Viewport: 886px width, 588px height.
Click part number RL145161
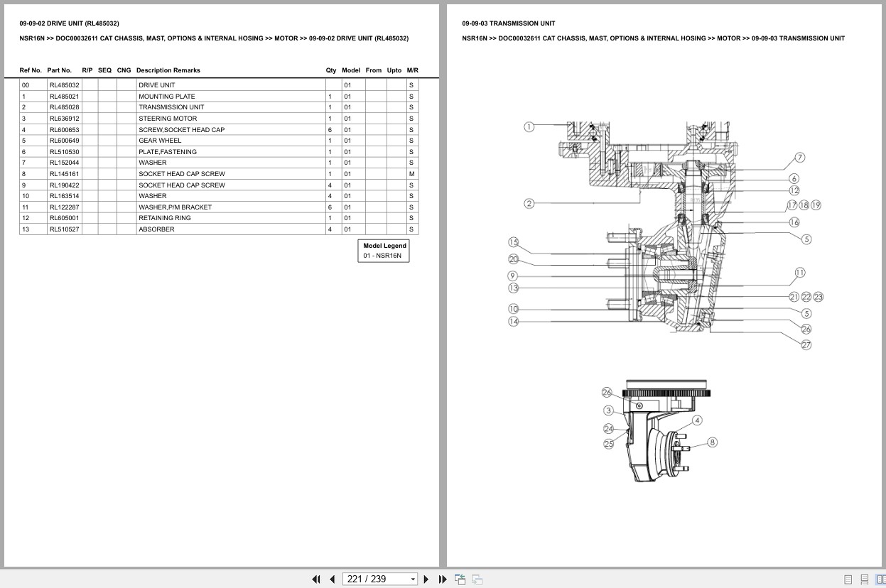coord(64,174)
